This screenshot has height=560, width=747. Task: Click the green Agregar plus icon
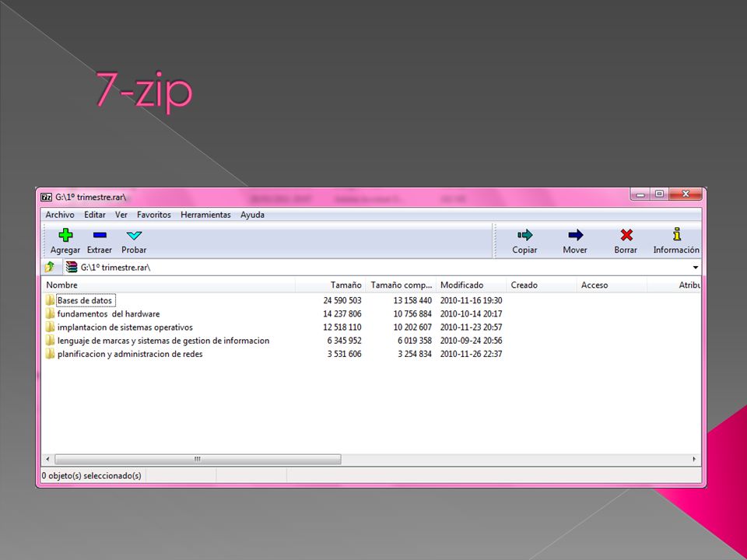(x=65, y=235)
